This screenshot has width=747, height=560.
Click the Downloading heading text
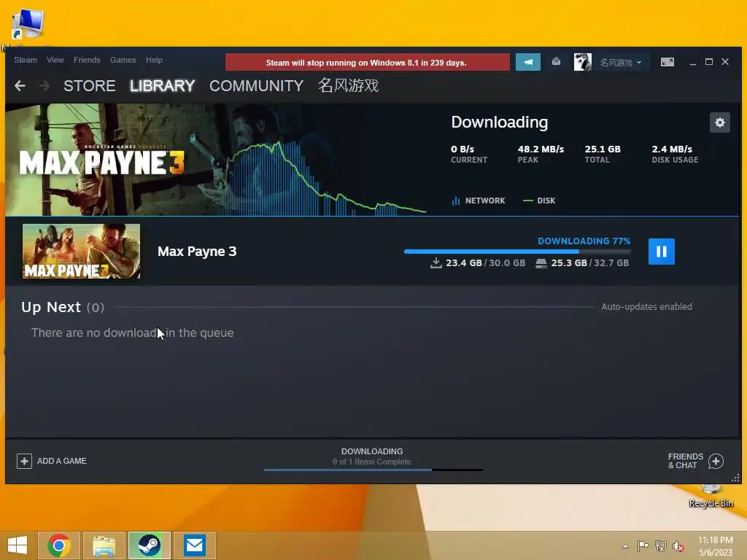500,122
